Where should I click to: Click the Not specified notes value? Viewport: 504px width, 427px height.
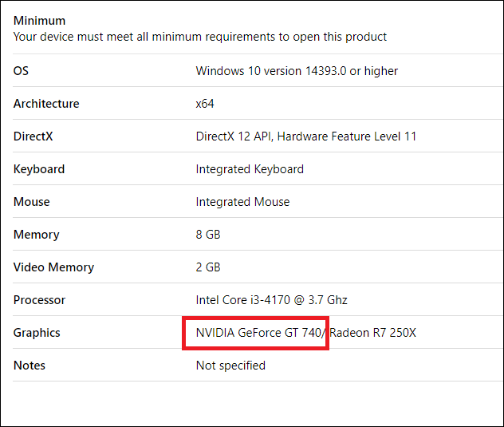click(230, 366)
